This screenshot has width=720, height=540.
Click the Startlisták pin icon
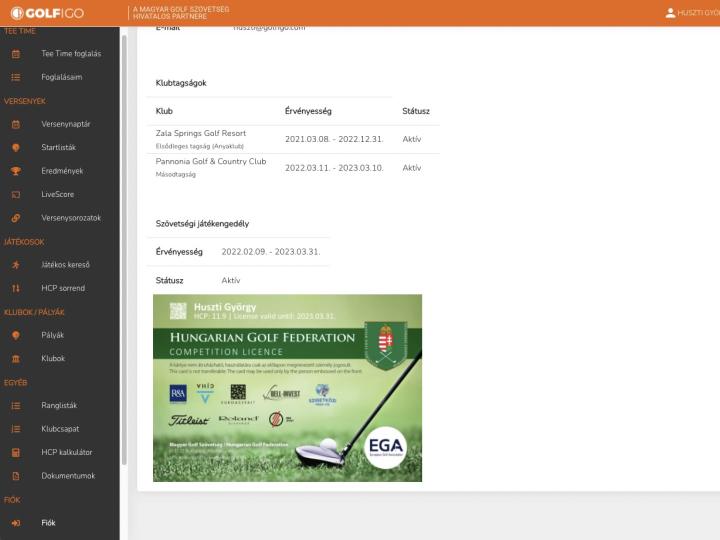(x=16, y=147)
